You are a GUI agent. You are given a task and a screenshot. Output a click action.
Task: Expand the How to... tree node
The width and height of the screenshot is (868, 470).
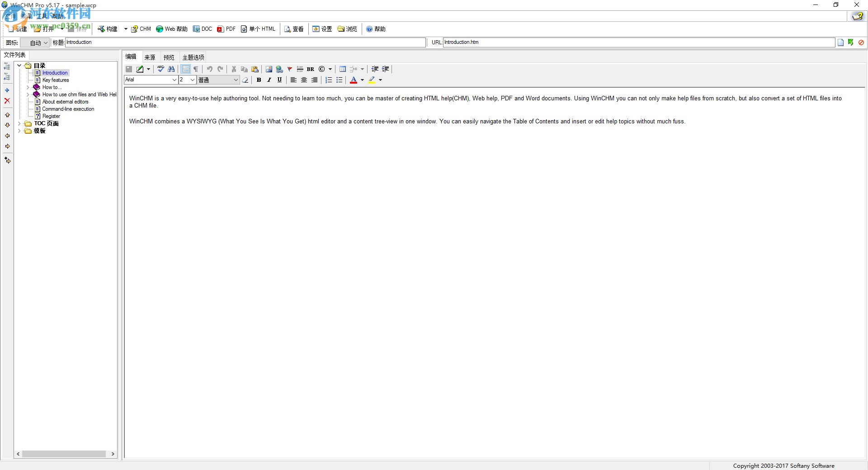(28, 87)
